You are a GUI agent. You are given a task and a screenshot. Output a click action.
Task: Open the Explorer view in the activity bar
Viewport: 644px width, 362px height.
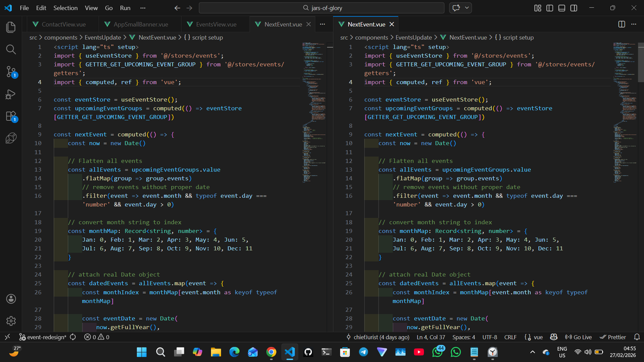11,27
